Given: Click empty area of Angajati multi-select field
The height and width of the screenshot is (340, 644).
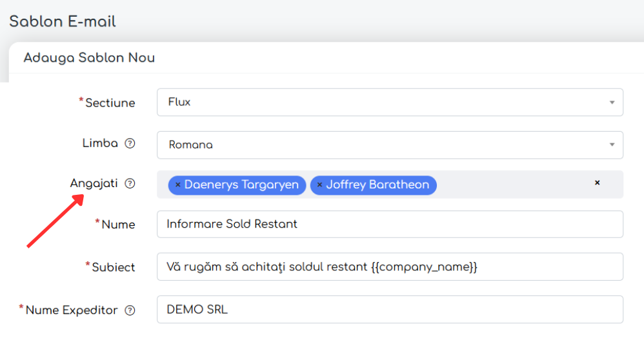Looking at the screenshot, I should [510, 185].
